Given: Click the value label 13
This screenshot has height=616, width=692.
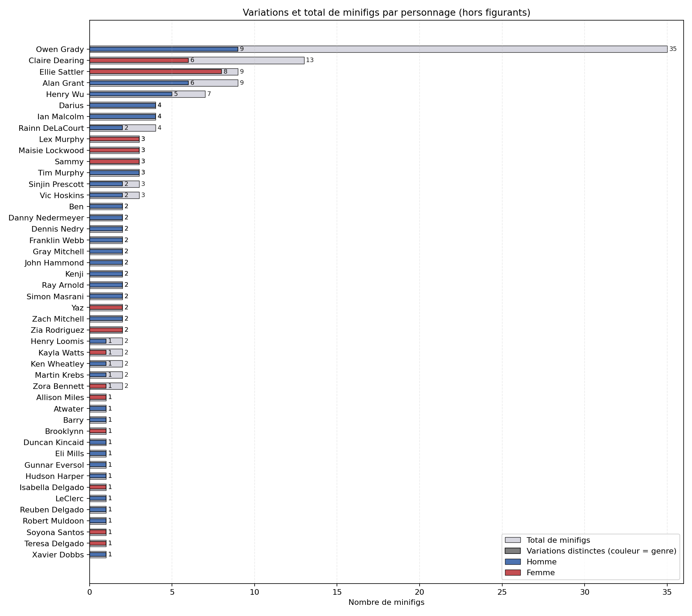Looking at the screenshot, I should pyautogui.click(x=310, y=60).
